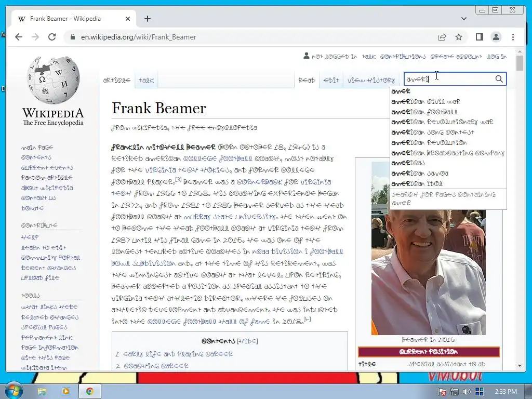Viewport: 532px width, 399px height.
Task: Open a new tab with plus button
Action: point(147,19)
